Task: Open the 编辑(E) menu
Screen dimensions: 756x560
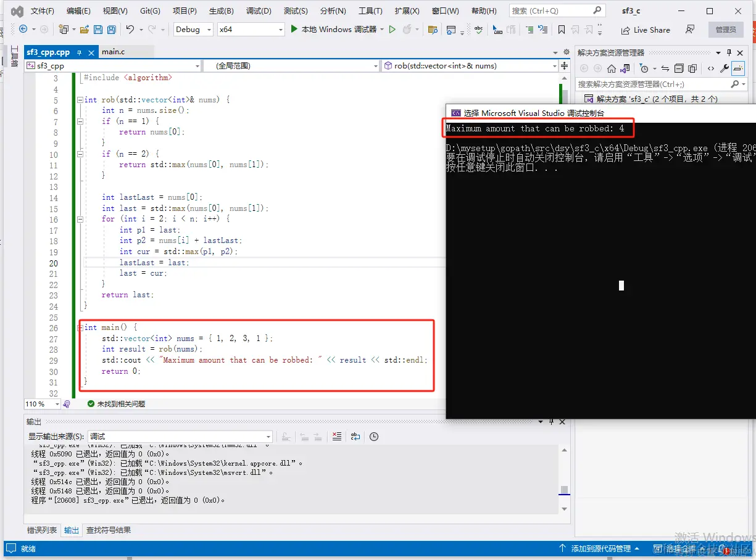Action: tap(78, 11)
